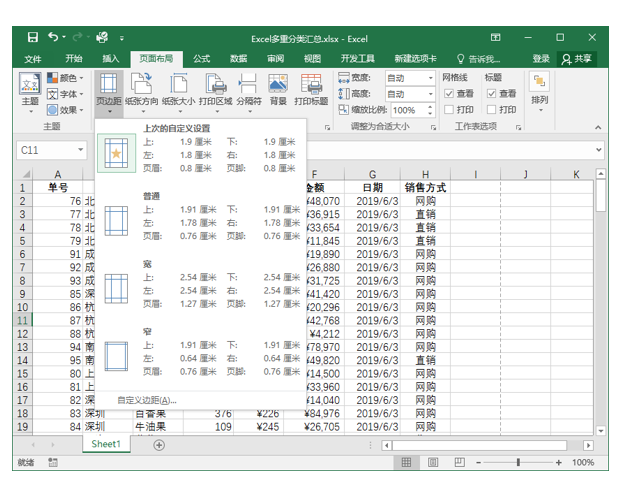Click the 共享 share button

(577, 59)
